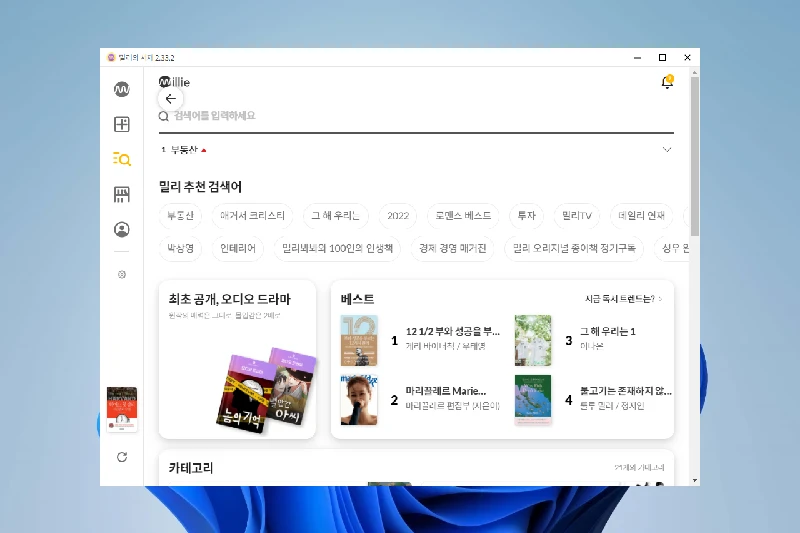Click the magnifier icon in search bar
The width and height of the screenshot is (800, 533).
(x=163, y=116)
